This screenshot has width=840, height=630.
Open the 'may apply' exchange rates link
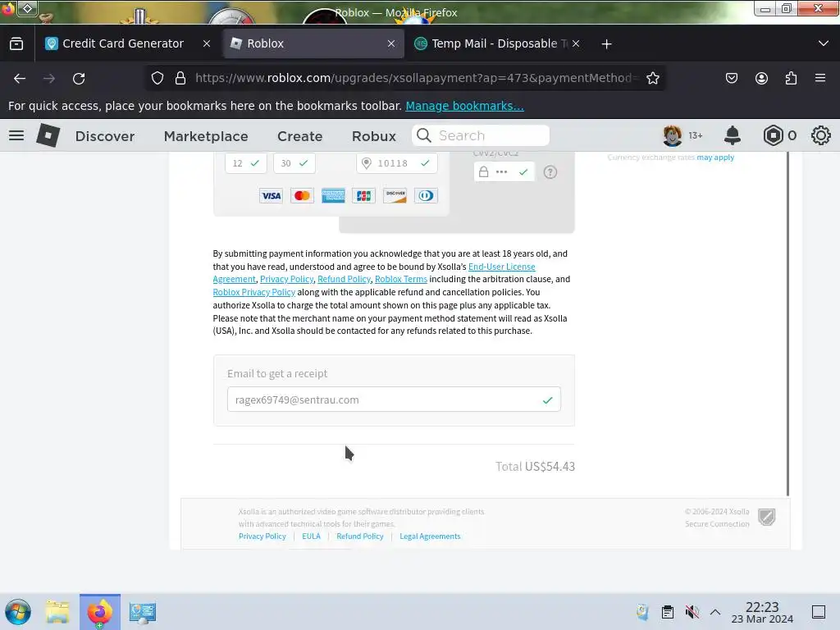[715, 157]
